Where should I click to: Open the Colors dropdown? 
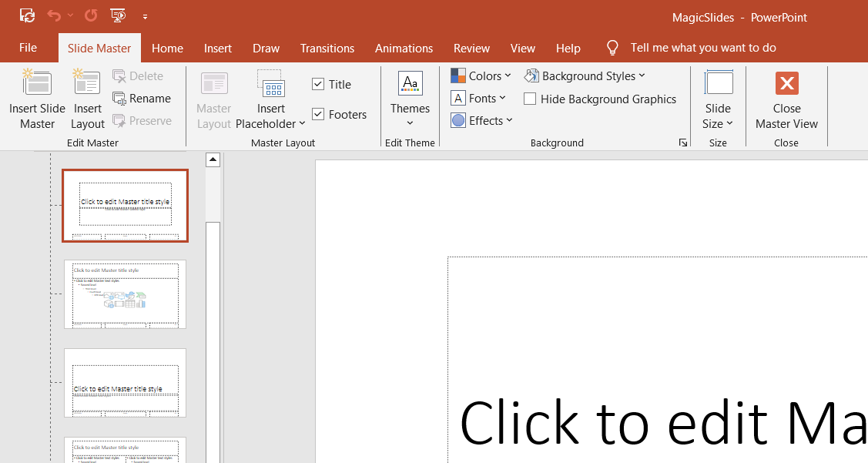481,75
